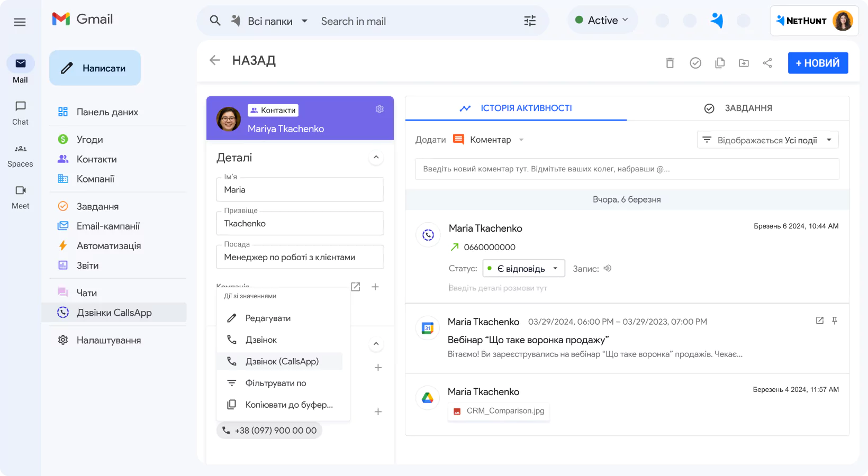Click the НАЗАД back arrow
This screenshot has height=476, width=868.
(214, 60)
